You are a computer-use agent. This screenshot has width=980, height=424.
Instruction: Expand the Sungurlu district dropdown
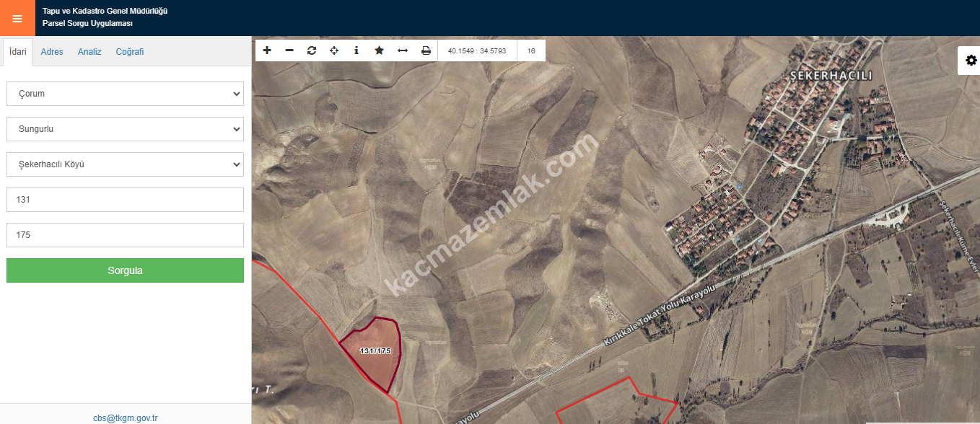click(125, 129)
